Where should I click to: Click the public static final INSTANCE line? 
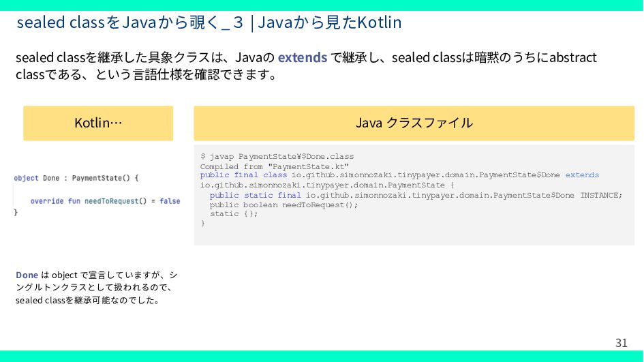click(416, 195)
